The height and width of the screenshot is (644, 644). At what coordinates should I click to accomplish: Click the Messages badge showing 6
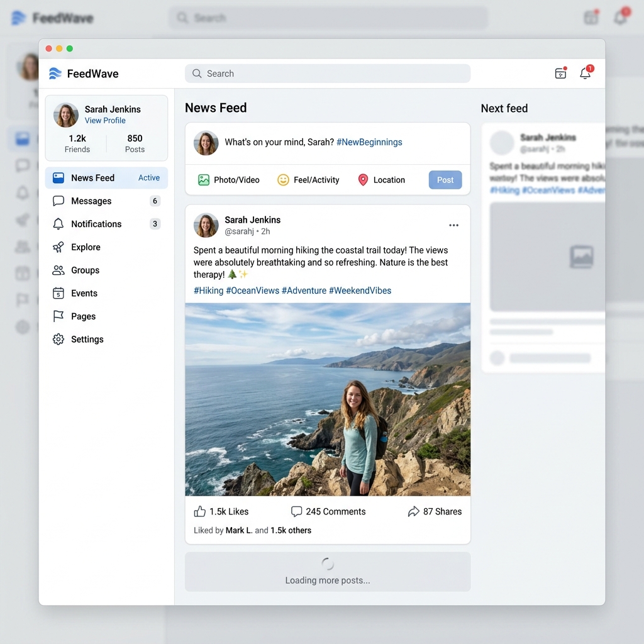(155, 201)
